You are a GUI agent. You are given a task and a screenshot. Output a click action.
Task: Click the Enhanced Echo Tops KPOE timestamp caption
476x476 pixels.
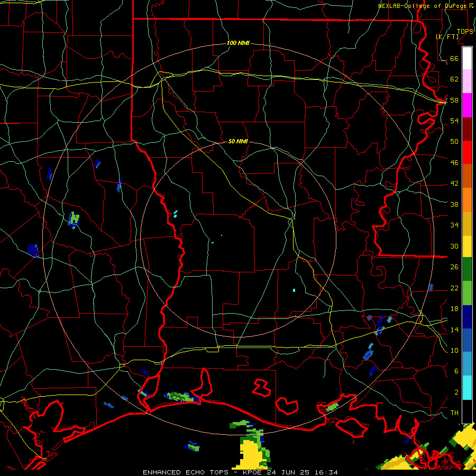click(240, 472)
